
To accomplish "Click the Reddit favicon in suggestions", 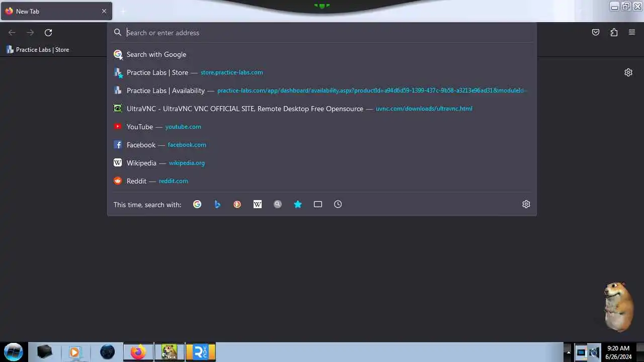I will (118, 181).
